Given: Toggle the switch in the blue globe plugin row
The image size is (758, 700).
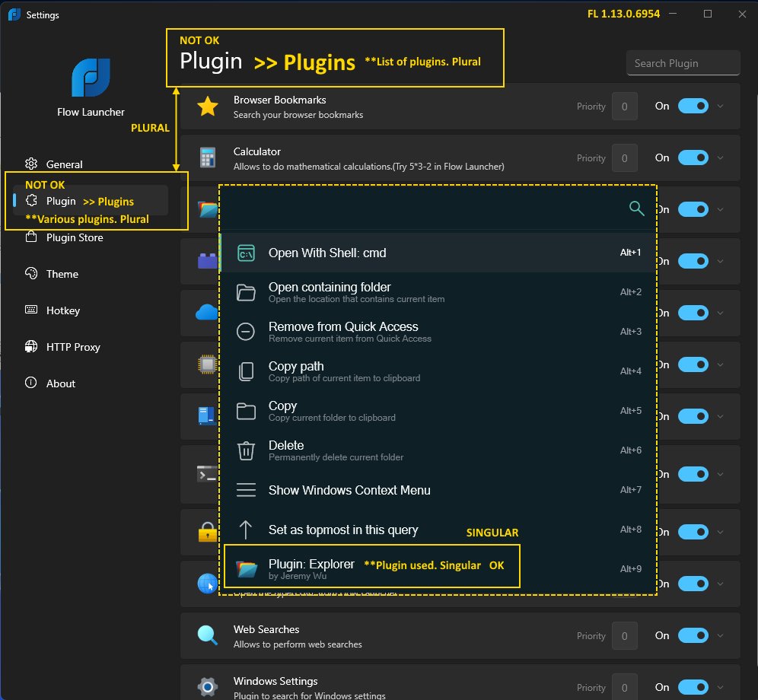Looking at the screenshot, I should point(693,584).
